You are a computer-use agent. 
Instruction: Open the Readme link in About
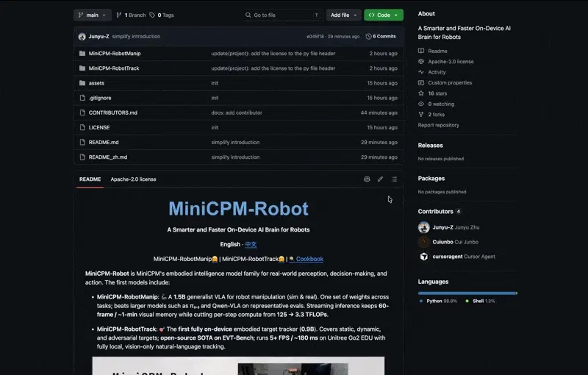[437, 51]
